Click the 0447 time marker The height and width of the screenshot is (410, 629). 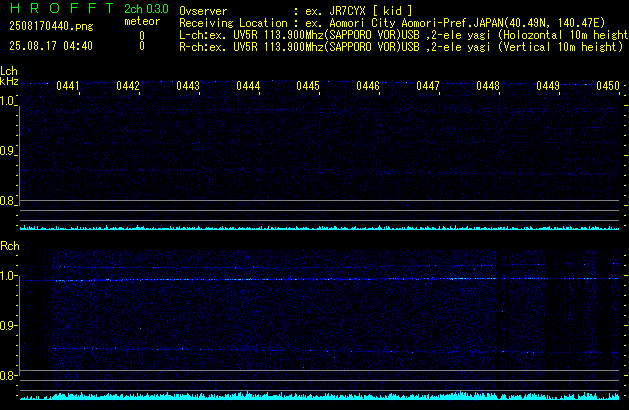(x=428, y=86)
